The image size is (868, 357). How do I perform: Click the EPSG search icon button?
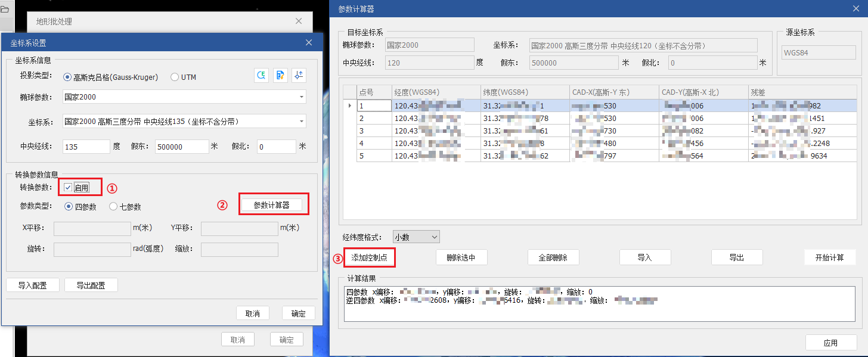pos(261,75)
